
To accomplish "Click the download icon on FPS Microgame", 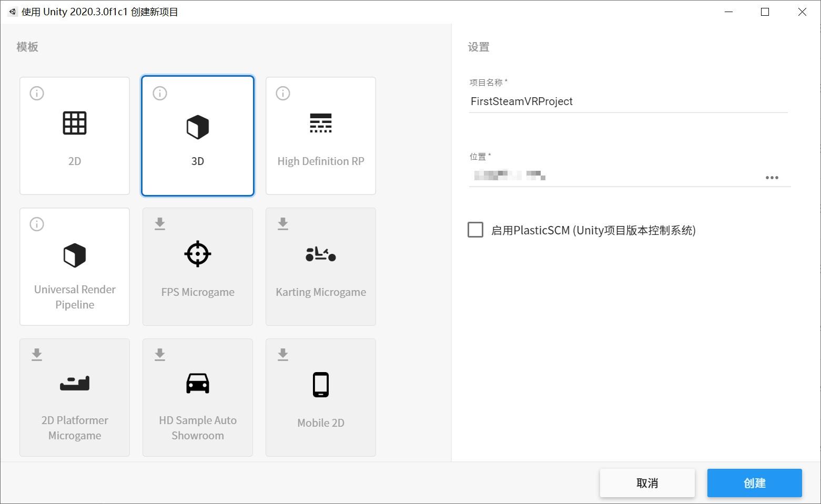I will pos(160,224).
